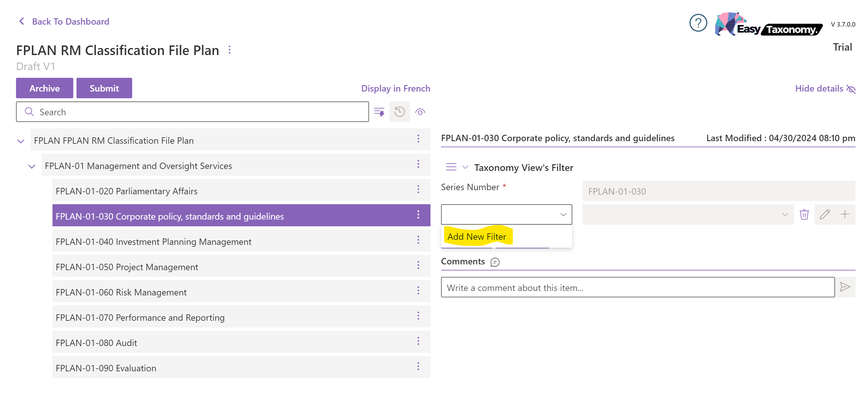Select FPLAN-01-060 Risk Management item
Viewport: 868px width, 395px height.
click(x=121, y=292)
